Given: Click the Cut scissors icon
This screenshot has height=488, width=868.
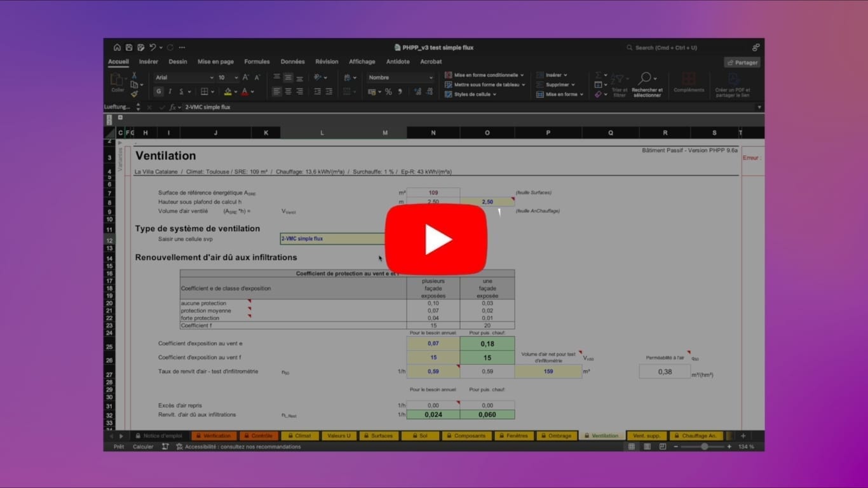Looking at the screenshot, I should click(134, 75).
